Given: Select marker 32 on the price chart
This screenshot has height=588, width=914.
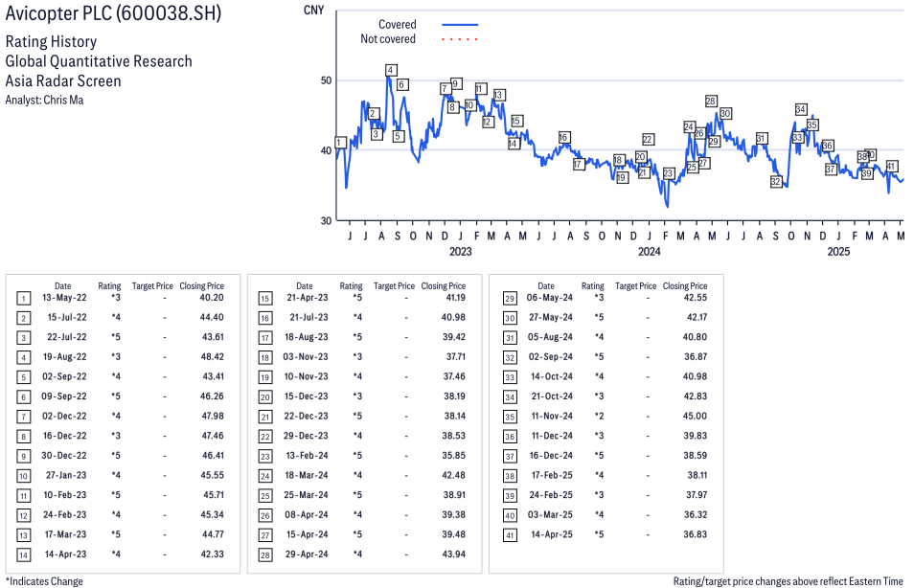Looking at the screenshot, I should click(775, 181).
